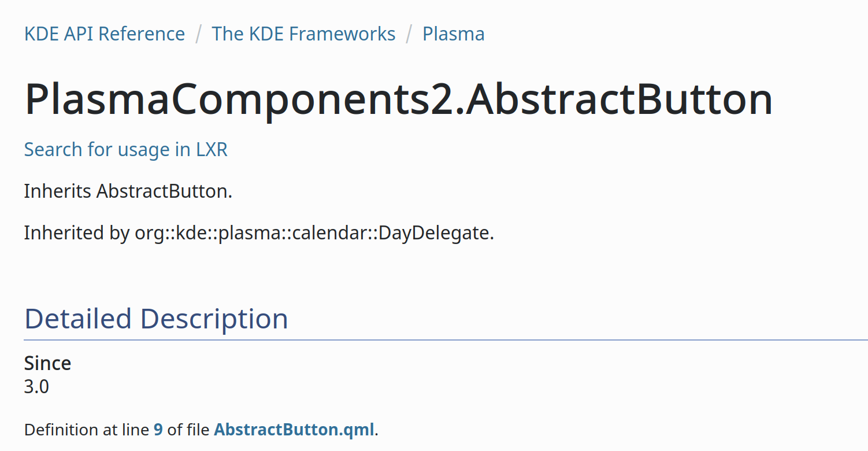Open the AbstractButton.qml file link
868x451 pixels.
294,430
